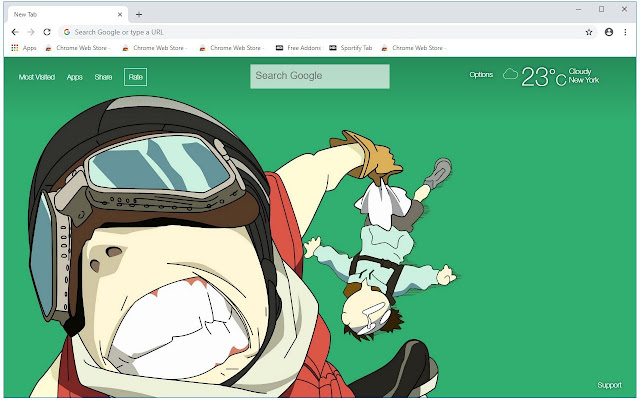Open the Share menu
Screen dimensions: 640x400
coord(103,77)
